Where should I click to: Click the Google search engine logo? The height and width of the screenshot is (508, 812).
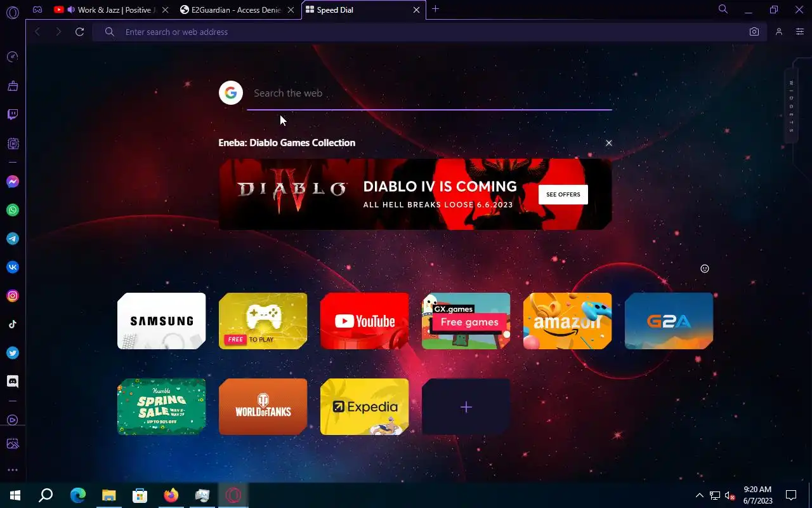tap(231, 93)
